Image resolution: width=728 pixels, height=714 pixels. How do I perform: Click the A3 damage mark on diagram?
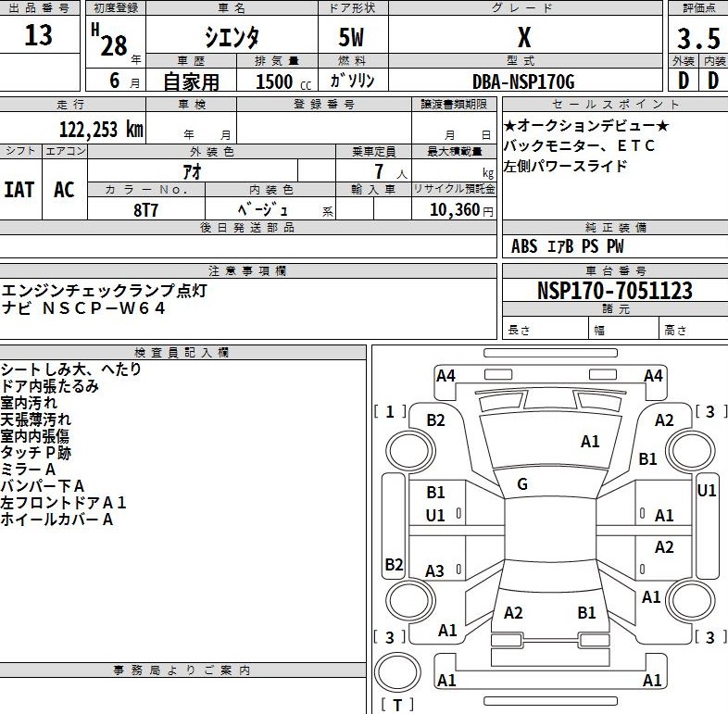tap(435, 571)
